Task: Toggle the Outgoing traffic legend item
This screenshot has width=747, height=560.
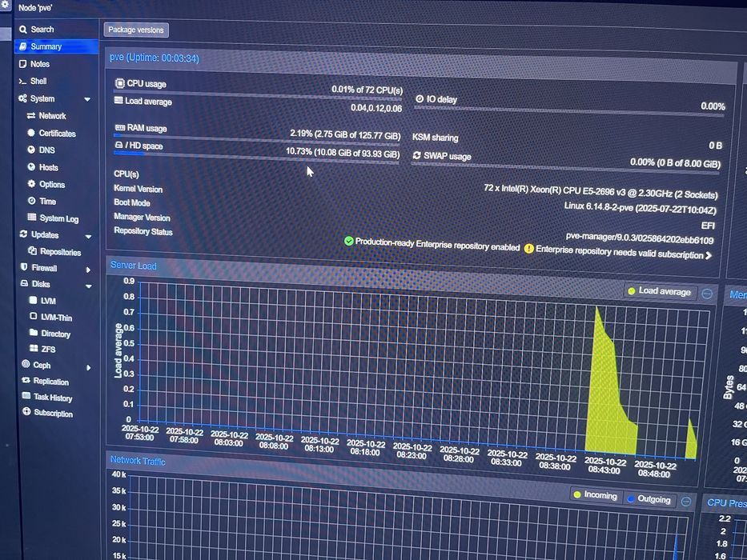Action: [649, 499]
